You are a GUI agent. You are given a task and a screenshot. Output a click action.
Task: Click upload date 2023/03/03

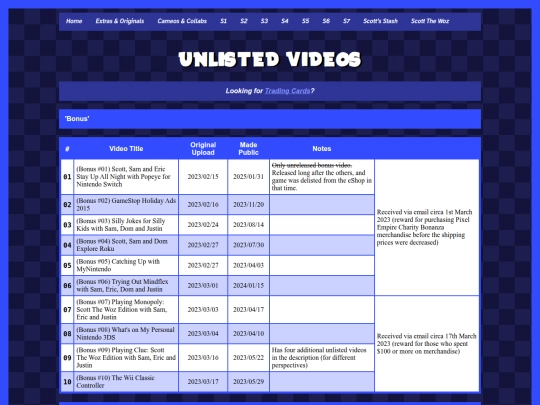[203, 309]
